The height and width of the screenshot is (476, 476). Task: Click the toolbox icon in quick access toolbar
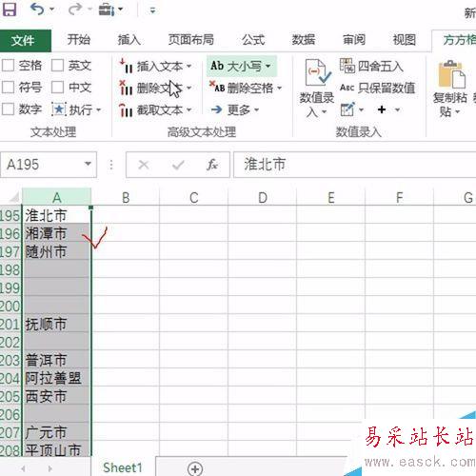(107, 10)
